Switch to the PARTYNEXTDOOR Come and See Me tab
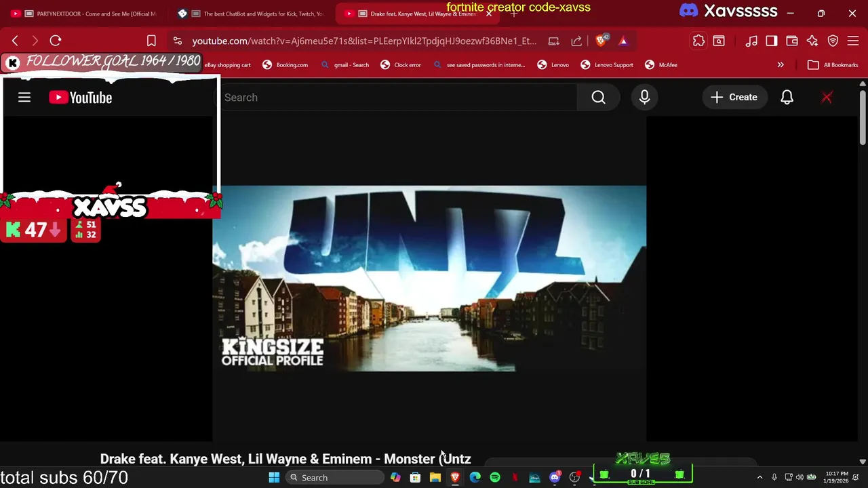Screen dimensions: 868x488 85,14
